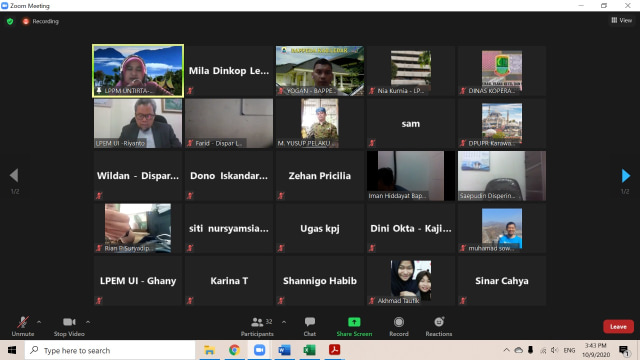This screenshot has height=360, width=640.
Task: Click the Unmute microphone icon
Action: pyautogui.click(x=23, y=322)
